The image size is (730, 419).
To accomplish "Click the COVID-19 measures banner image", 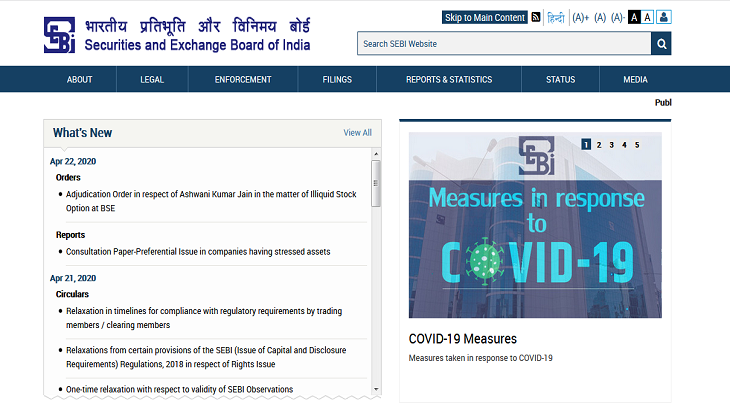I will coord(535,225).
